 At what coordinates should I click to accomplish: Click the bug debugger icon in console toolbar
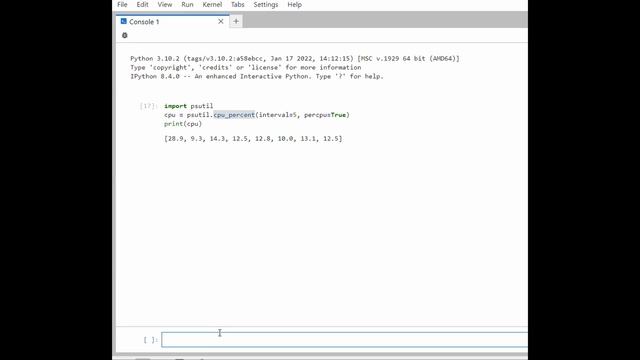125,36
